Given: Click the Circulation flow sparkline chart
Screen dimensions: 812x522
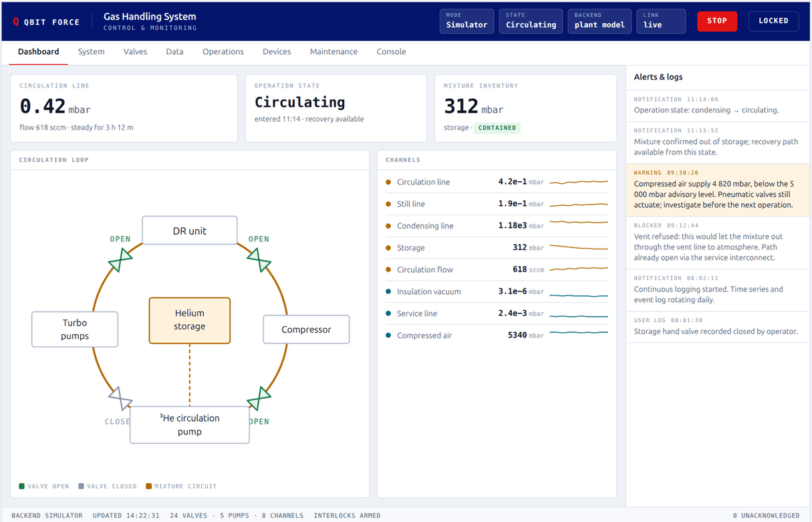Looking at the screenshot, I should click(x=579, y=269).
